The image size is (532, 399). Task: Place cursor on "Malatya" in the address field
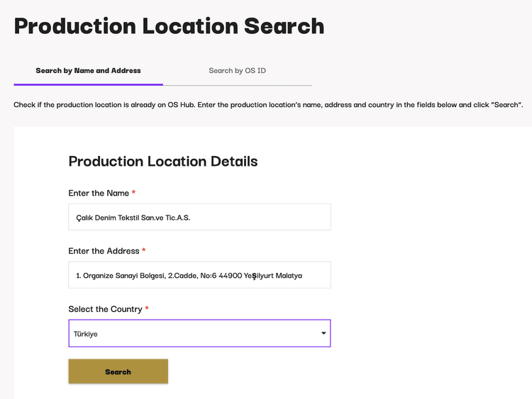(x=289, y=276)
